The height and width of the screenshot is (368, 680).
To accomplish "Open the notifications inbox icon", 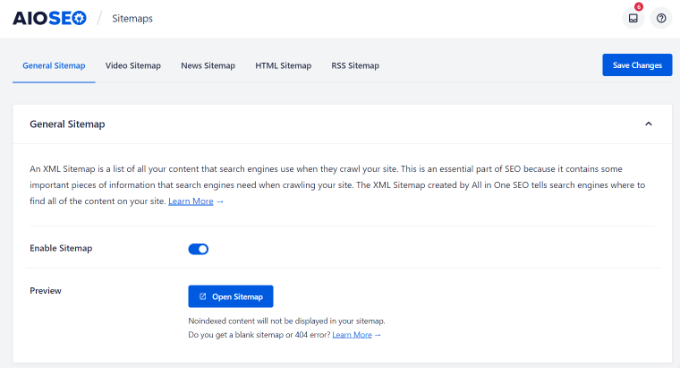I will (633, 18).
